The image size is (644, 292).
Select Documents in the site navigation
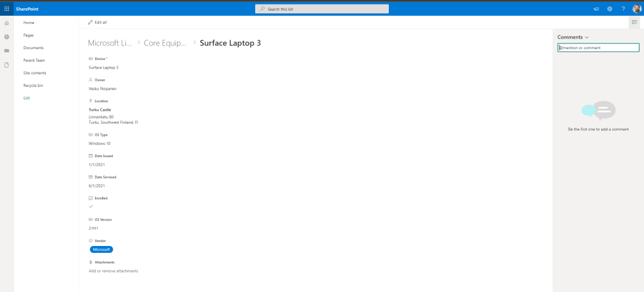(x=33, y=48)
